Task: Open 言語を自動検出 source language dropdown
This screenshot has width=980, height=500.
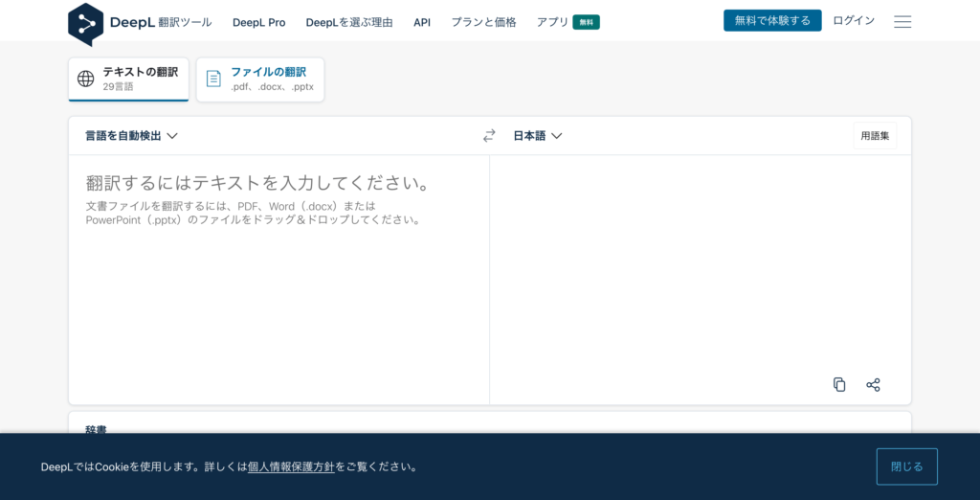Action: coord(132,136)
